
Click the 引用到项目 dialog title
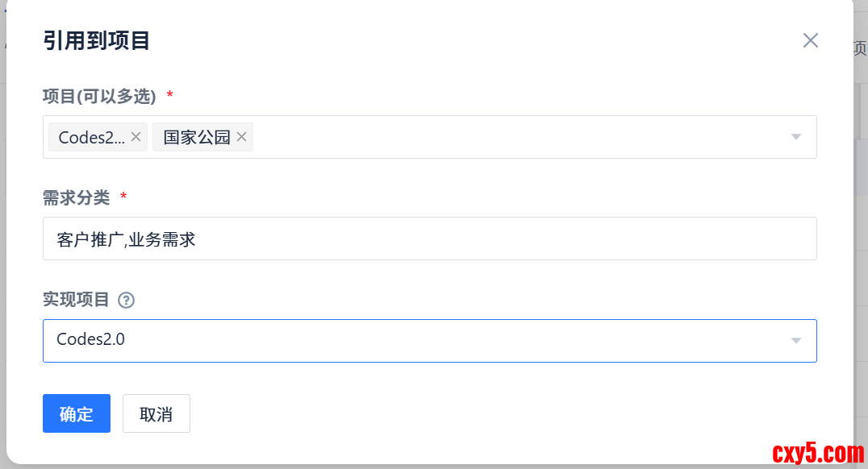(x=97, y=40)
